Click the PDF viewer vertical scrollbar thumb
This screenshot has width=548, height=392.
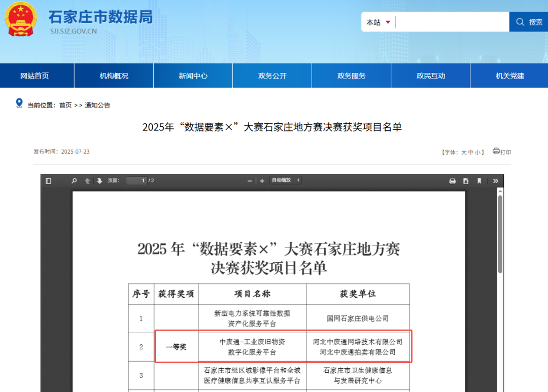(x=500, y=234)
